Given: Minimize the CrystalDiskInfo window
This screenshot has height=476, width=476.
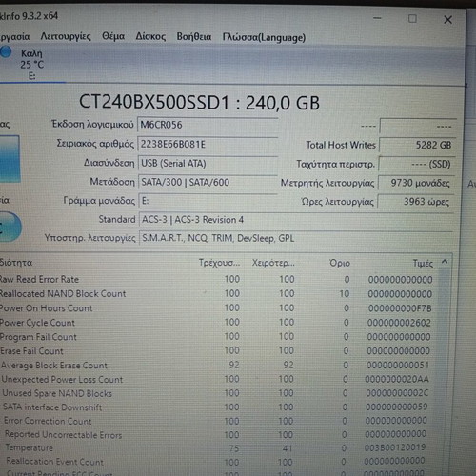Looking at the screenshot, I should click(x=377, y=18).
